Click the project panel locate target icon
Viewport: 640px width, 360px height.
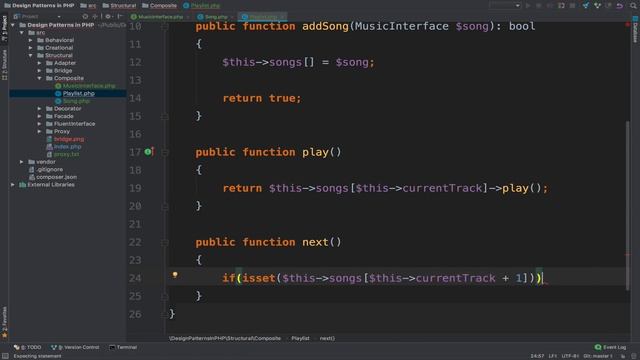click(85, 16)
